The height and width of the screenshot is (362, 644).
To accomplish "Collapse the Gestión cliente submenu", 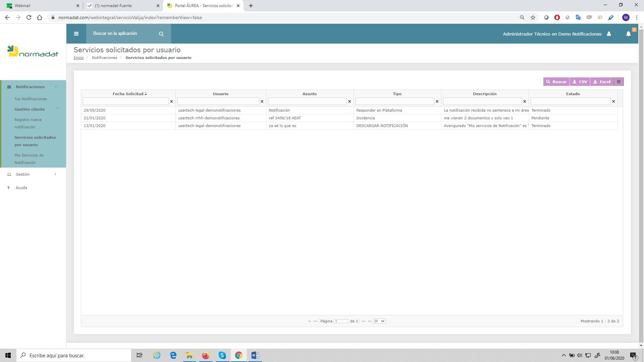I will click(36, 109).
